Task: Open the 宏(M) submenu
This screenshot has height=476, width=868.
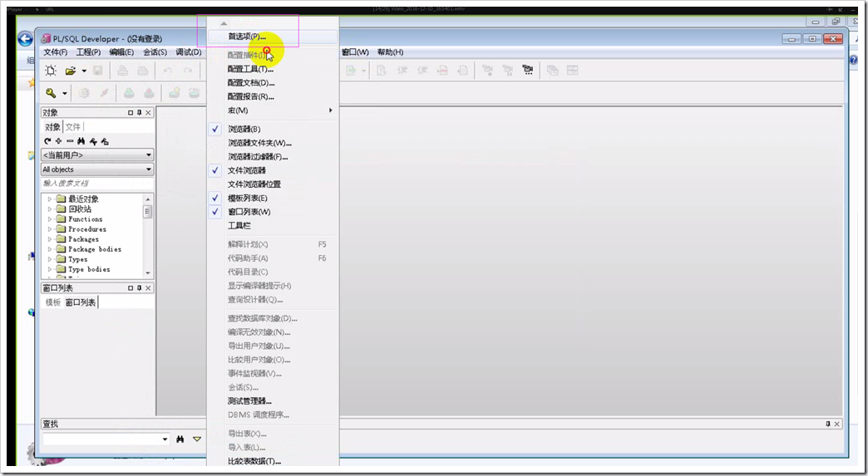Action: 273,110
